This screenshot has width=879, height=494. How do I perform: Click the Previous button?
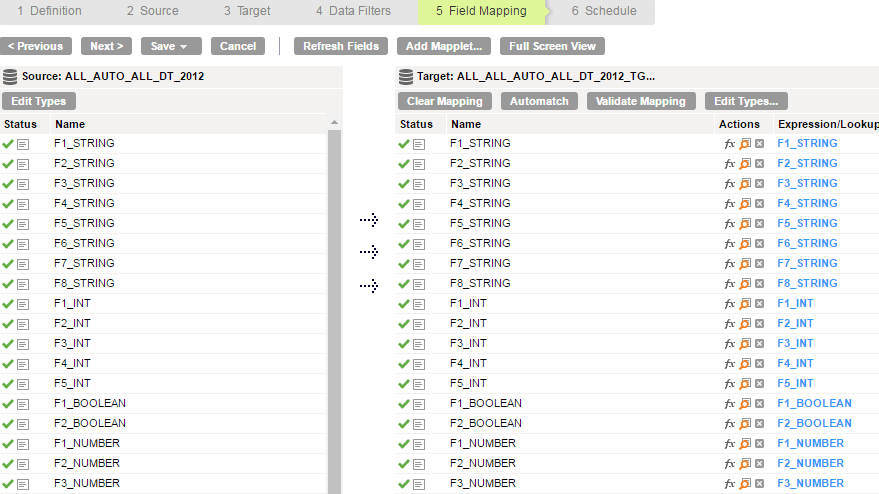click(36, 46)
